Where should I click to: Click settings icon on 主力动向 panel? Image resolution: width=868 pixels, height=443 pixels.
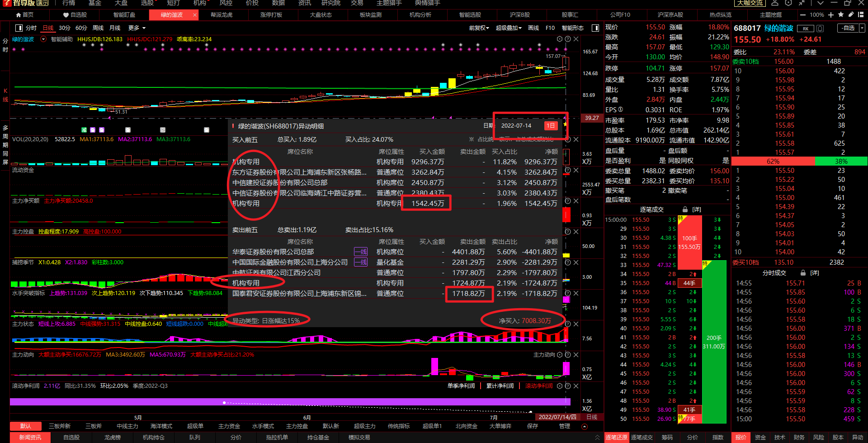560,355
